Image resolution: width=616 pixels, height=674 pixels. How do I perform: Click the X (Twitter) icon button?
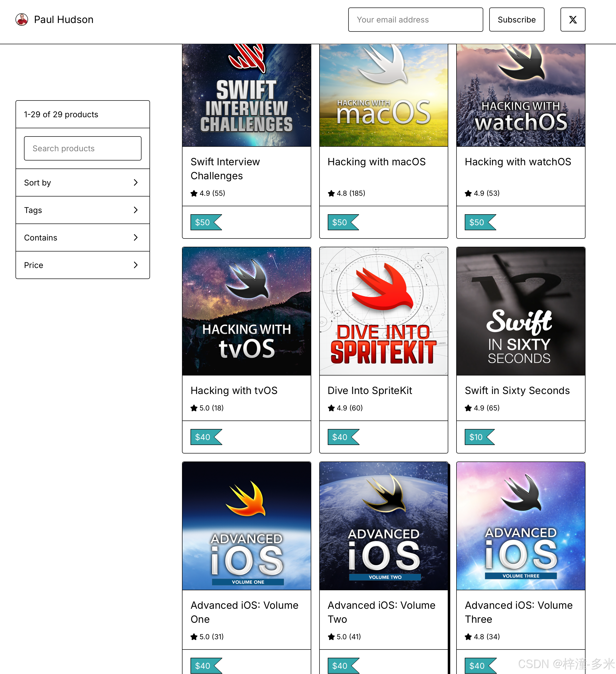pyautogui.click(x=572, y=20)
